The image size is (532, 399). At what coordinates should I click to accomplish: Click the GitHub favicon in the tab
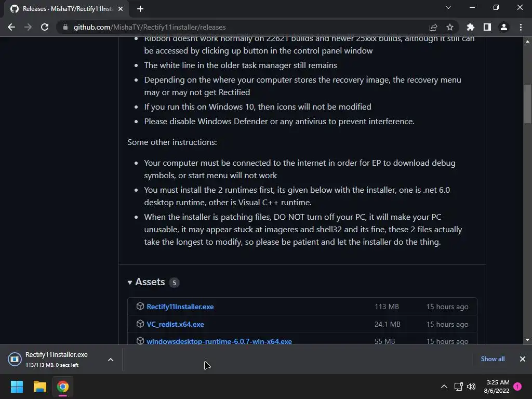pyautogui.click(x=14, y=9)
